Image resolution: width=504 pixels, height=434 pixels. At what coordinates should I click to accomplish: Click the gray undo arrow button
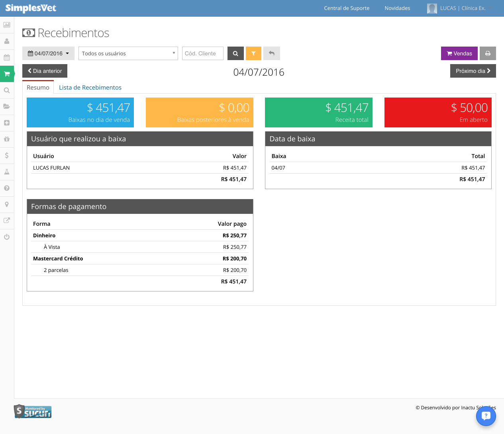pos(272,53)
